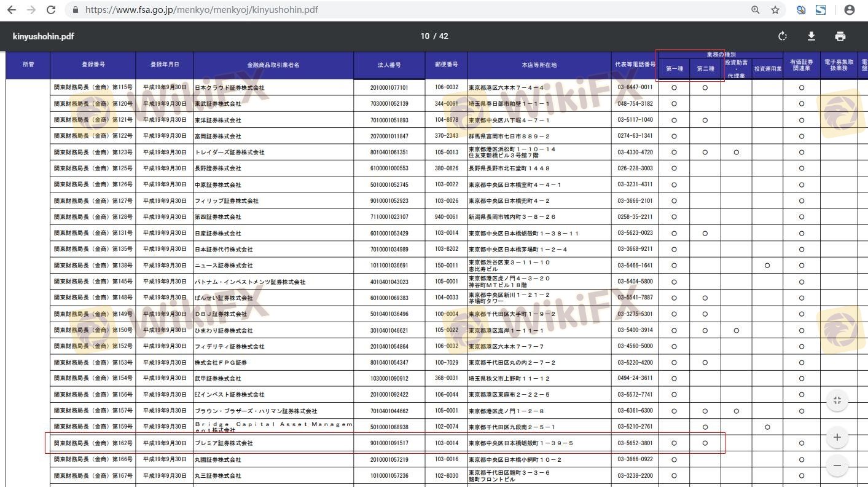Bookmark this page with the star icon

775,10
